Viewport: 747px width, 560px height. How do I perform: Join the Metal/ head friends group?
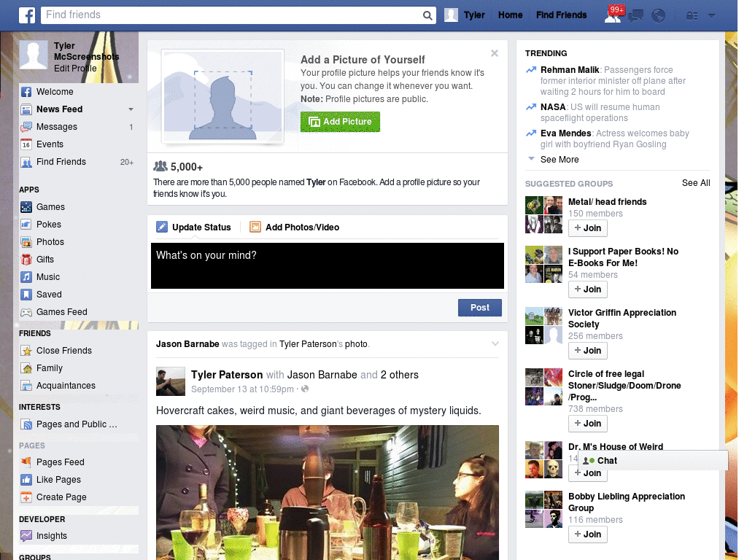(587, 228)
